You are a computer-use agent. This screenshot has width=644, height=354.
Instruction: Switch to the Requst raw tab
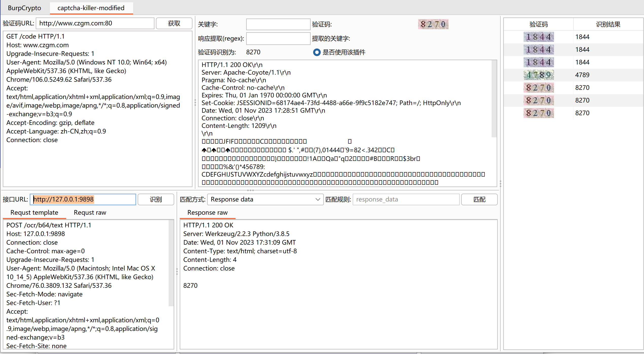90,212
